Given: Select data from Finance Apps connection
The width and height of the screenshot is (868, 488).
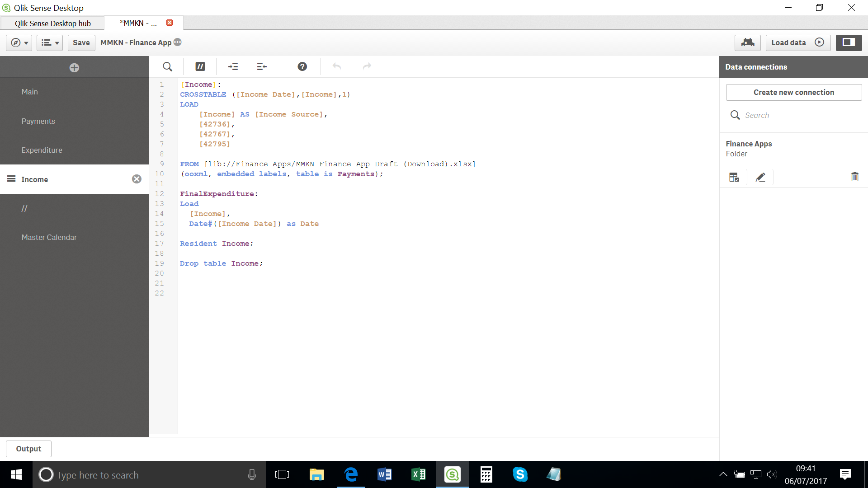Looking at the screenshot, I should [734, 177].
